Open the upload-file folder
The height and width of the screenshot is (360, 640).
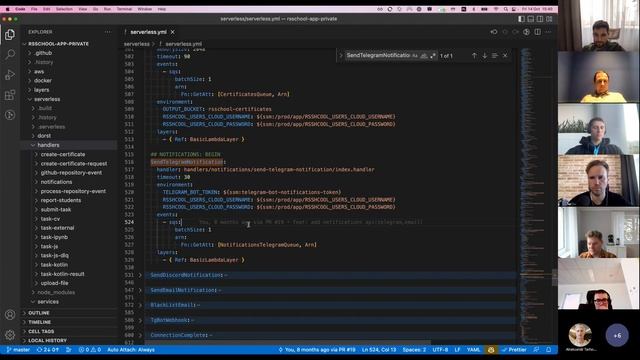[54, 283]
